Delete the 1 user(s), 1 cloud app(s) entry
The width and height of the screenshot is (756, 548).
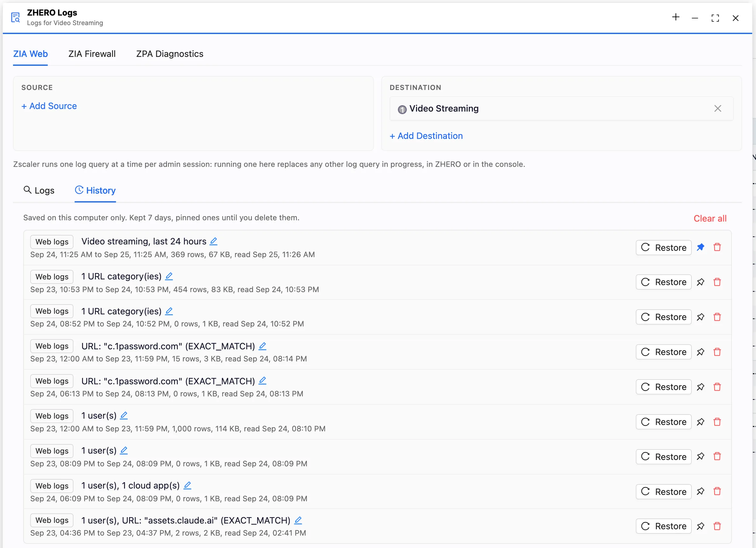717,491
